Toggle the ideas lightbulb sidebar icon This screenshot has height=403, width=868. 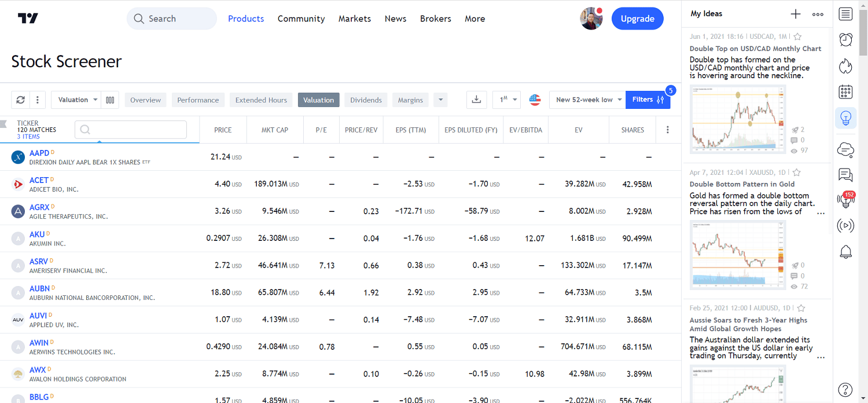click(x=845, y=118)
